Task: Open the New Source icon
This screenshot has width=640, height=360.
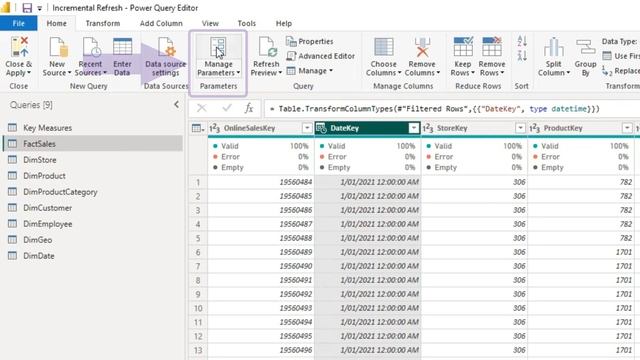Action: point(58,47)
